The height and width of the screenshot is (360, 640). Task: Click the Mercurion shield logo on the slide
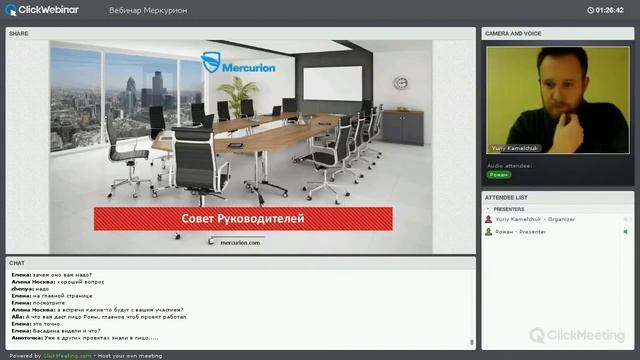pyautogui.click(x=211, y=62)
